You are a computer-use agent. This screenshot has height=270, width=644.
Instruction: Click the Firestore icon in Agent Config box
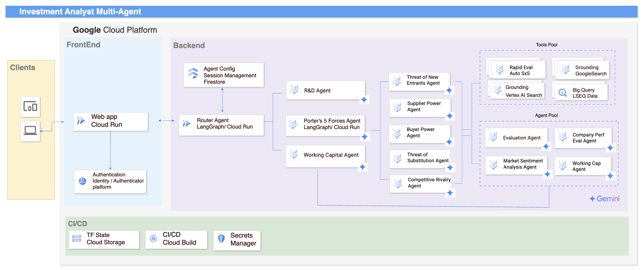coord(193,73)
